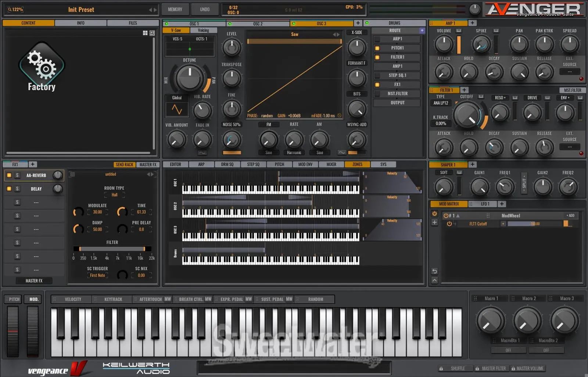Add new mod matrix tab next to LFO 1
588x377 pixels.
tap(502, 204)
